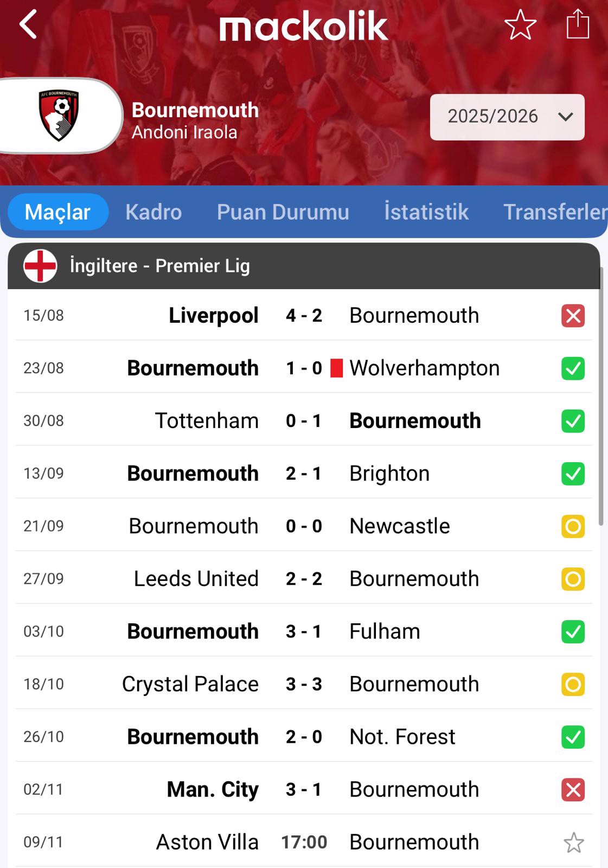Tap loss icon for Liverpool match
The width and height of the screenshot is (608, 868).
click(573, 316)
